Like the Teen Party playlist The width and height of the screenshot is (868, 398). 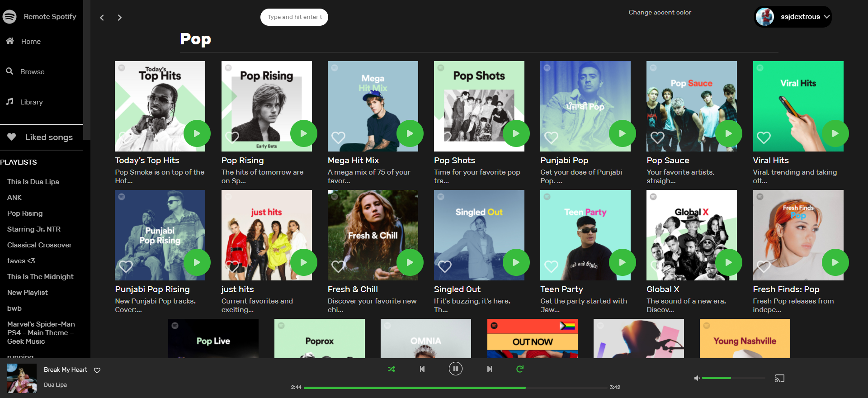[x=551, y=266]
